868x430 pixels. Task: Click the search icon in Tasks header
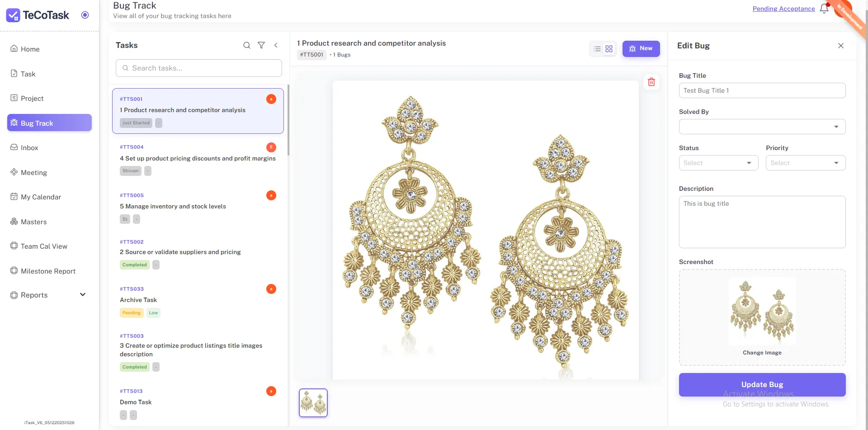click(247, 45)
